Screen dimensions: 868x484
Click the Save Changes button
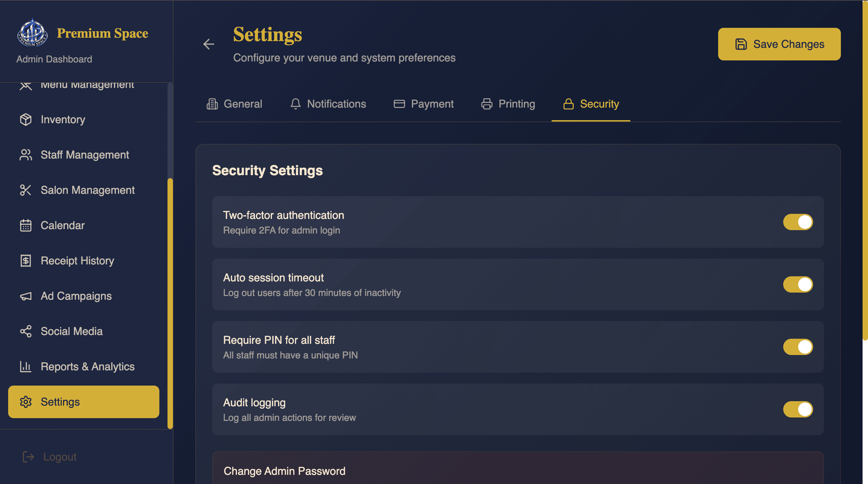click(779, 44)
